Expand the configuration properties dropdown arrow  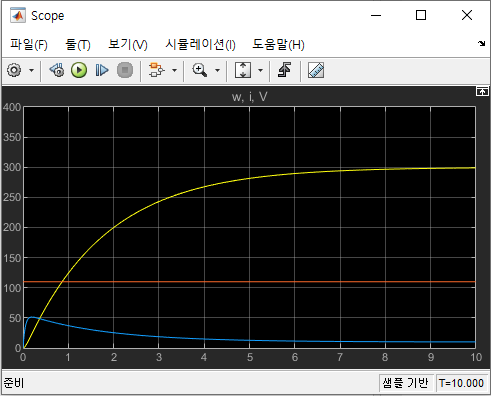point(31,70)
